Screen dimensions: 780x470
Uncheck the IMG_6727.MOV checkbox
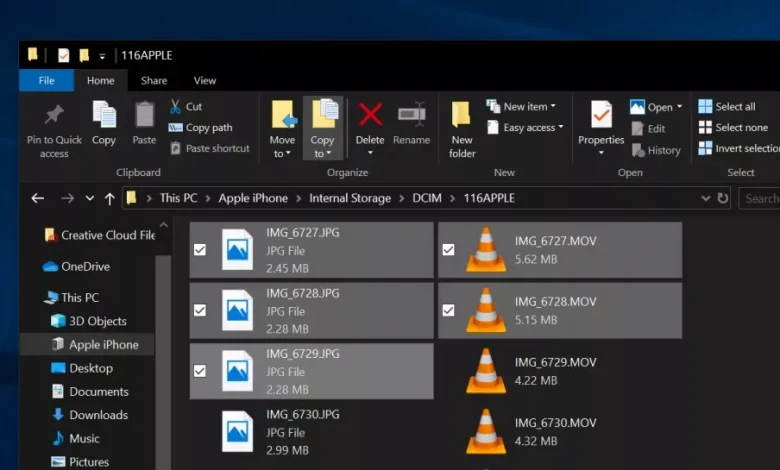pyautogui.click(x=448, y=250)
